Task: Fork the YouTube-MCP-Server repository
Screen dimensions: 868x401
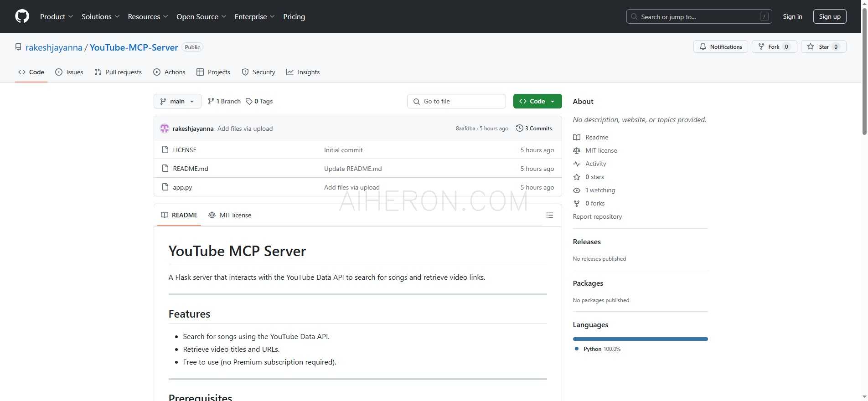Action: coord(774,46)
